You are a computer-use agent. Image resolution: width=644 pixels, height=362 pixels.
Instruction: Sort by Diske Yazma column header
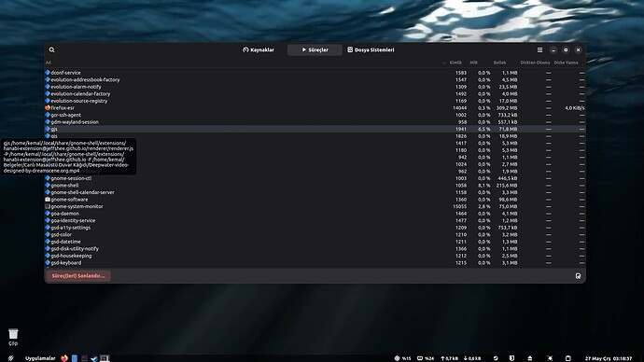click(x=566, y=63)
